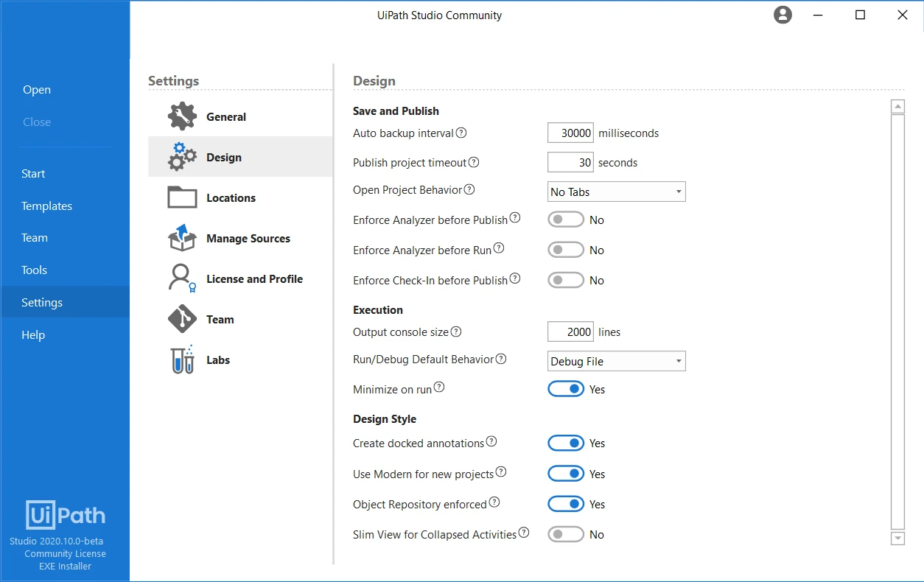924x582 pixels.
Task: Disable Object Repository enforced toggle
Action: pyautogui.click(x=566, y=504)
